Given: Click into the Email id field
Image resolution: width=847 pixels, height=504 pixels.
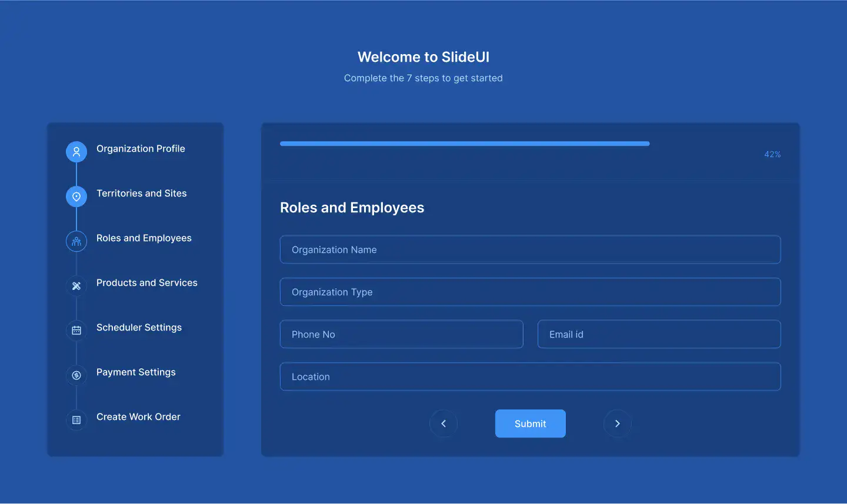Looking at the screenshot, I should point(659,334).
